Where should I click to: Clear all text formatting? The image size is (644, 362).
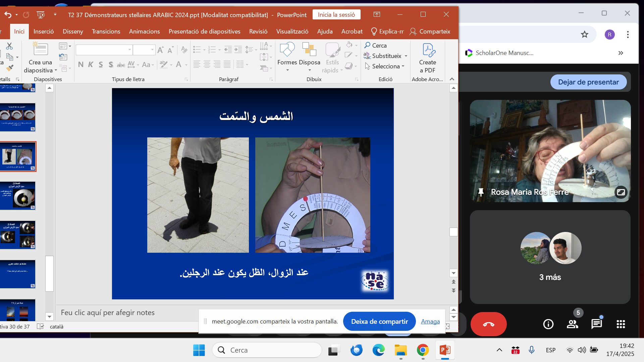pos(184,50)
